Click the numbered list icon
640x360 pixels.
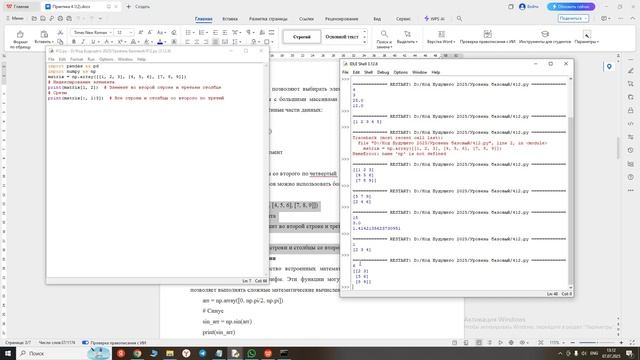coord(202,32)
